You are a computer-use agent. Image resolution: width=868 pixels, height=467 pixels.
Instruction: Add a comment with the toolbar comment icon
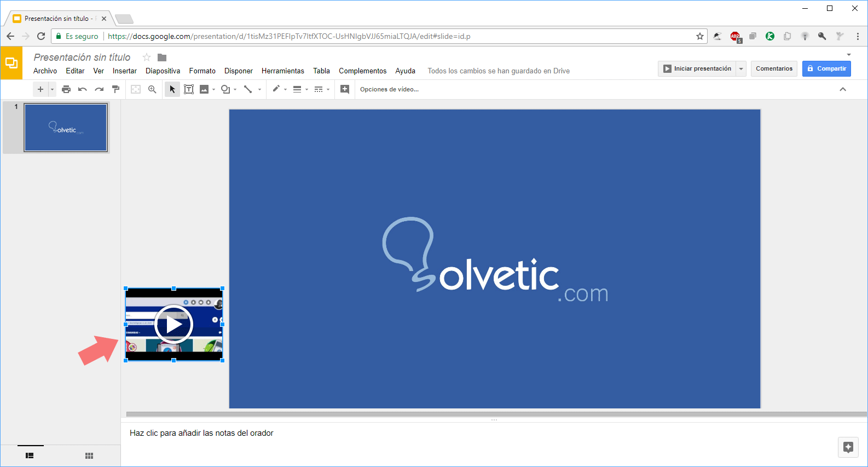(x=345, y=89)
